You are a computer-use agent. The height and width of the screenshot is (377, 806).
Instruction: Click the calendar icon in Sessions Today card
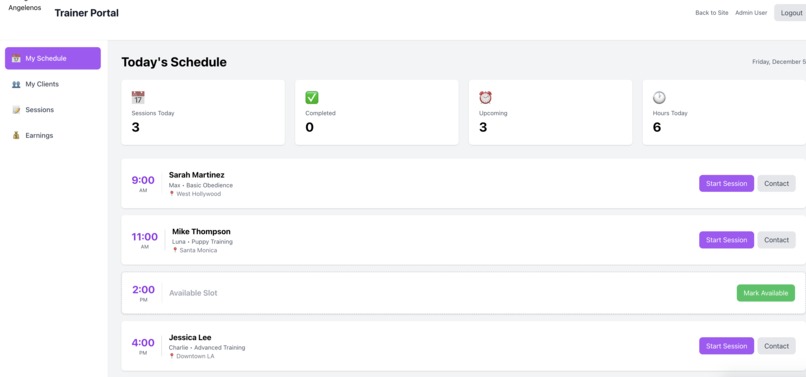click(x=138, y=97)
